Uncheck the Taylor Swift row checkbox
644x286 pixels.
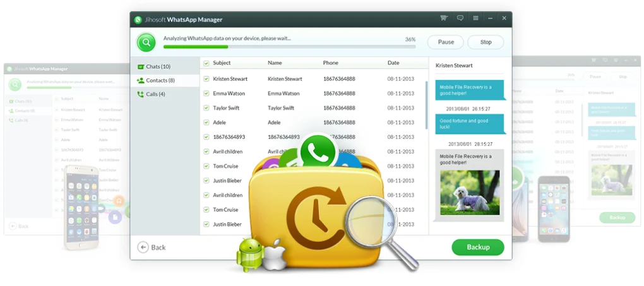(206, 108)
